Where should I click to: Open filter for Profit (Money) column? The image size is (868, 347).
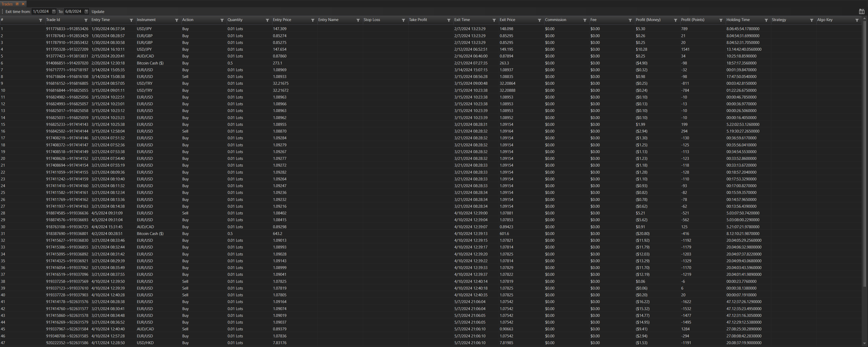click(675, 20)
